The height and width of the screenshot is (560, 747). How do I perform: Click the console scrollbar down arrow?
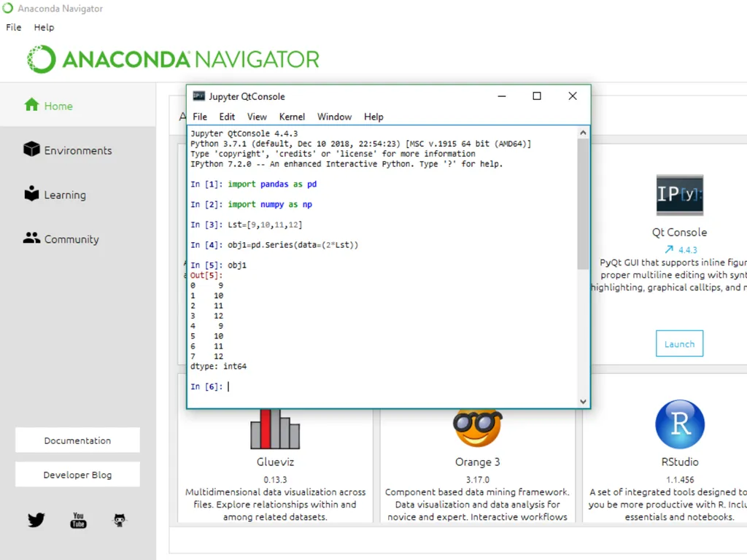point(583,402)
